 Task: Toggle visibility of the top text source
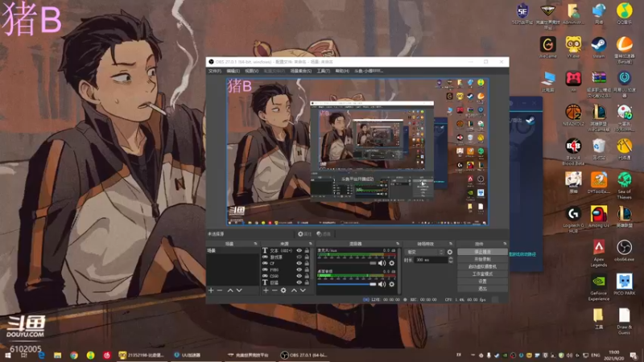[299, 250]
